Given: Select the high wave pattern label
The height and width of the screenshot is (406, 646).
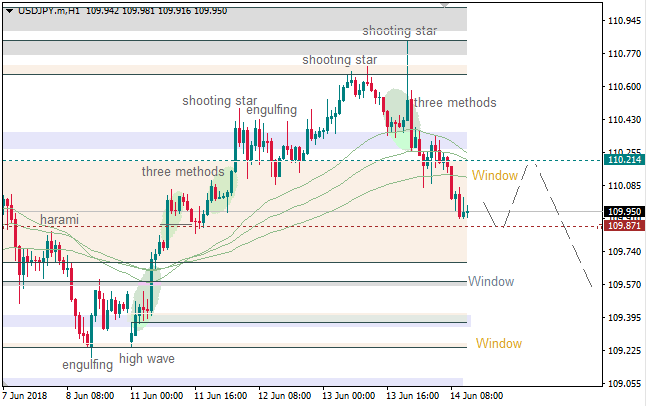Looking at the screenshot, I should 147,358.
